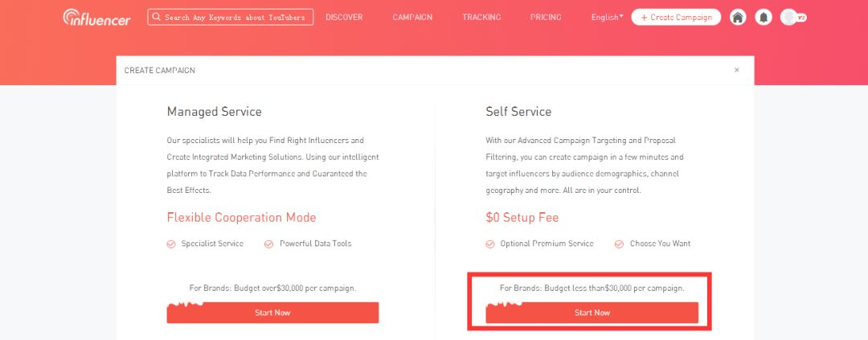Viewport: 868px width, 340px height.
Task: Click the Choose You Want checkmark icon
Action: click(620, 244)
